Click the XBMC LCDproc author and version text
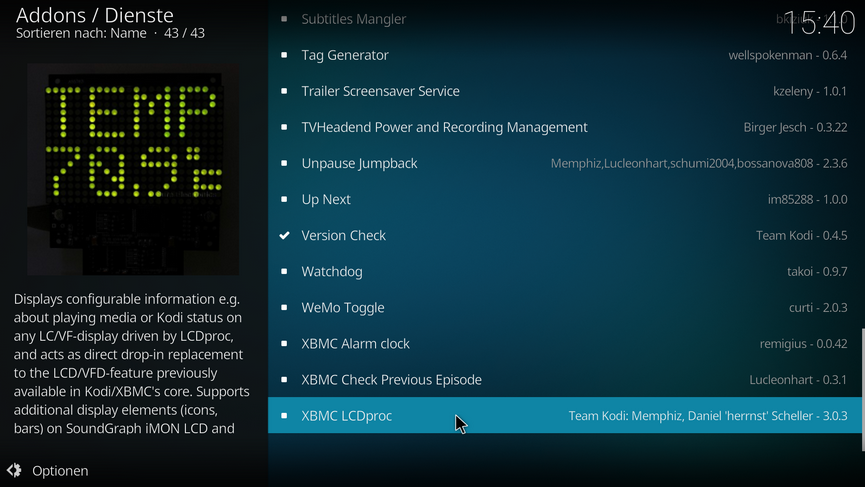 click(x=708, y=415)
